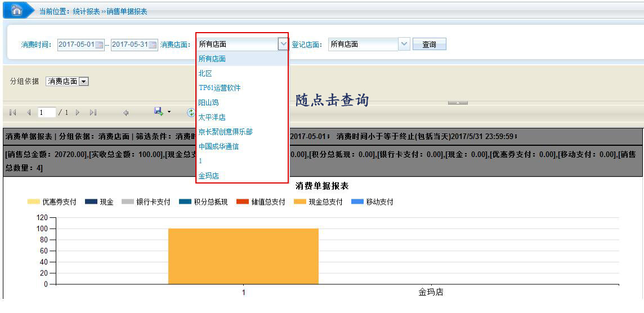
Task: Click the home icon in breadcrumb bar
Action: click(17, 11)
